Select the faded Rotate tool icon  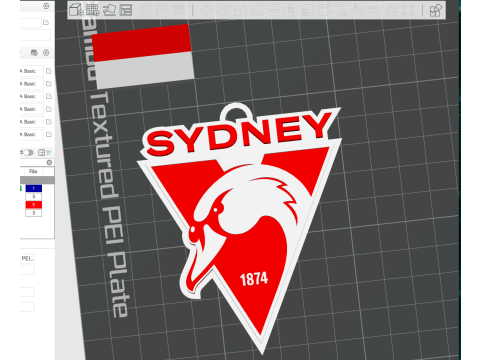(x=223, y=10)
